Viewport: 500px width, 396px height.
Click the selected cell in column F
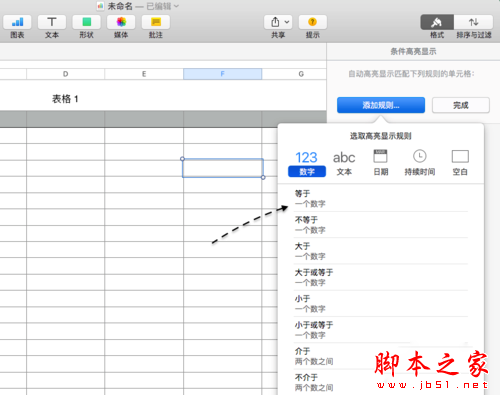[x=223, y=168]
